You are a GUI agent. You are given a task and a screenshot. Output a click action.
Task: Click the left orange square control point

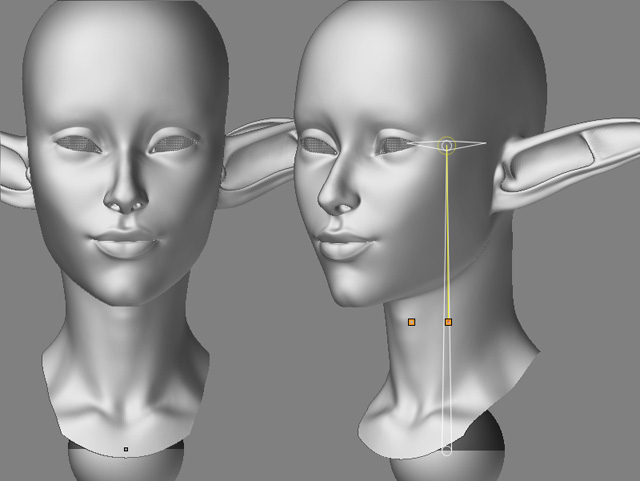[411, 322]
